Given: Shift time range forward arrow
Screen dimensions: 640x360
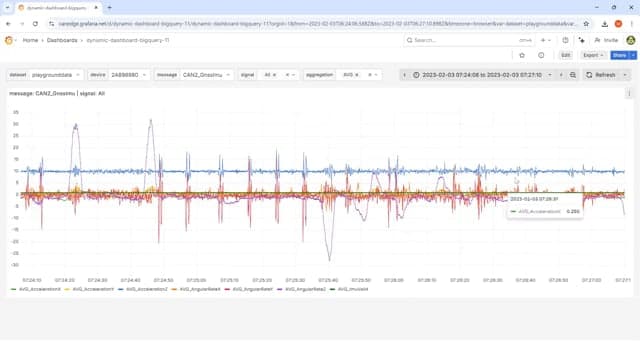Looking at the screenshot, I should pyautogui.click(x=561, y=75).
